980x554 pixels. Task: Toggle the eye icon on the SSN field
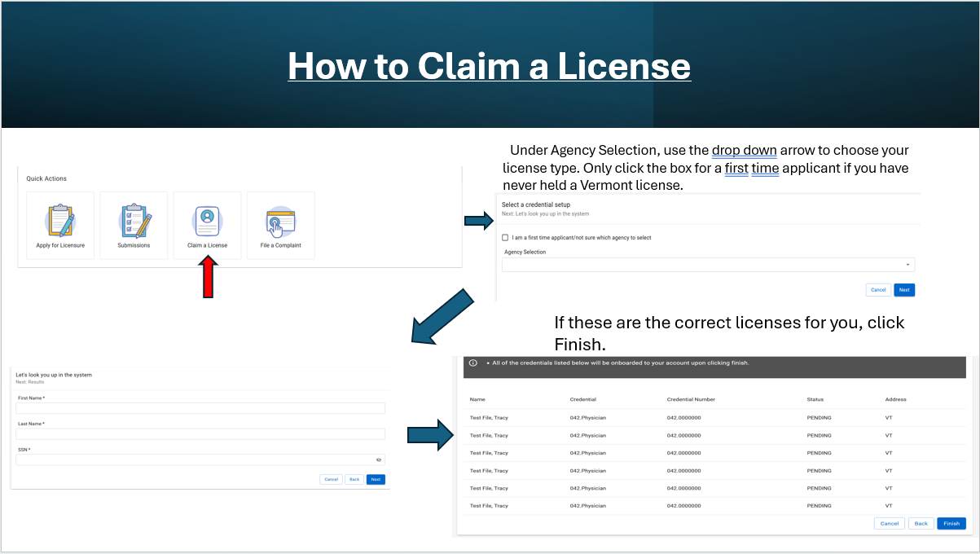378,459
